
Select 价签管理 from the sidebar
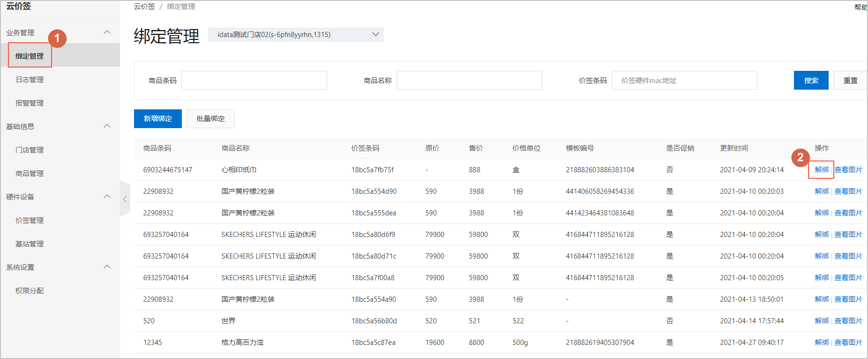point(30,221)
